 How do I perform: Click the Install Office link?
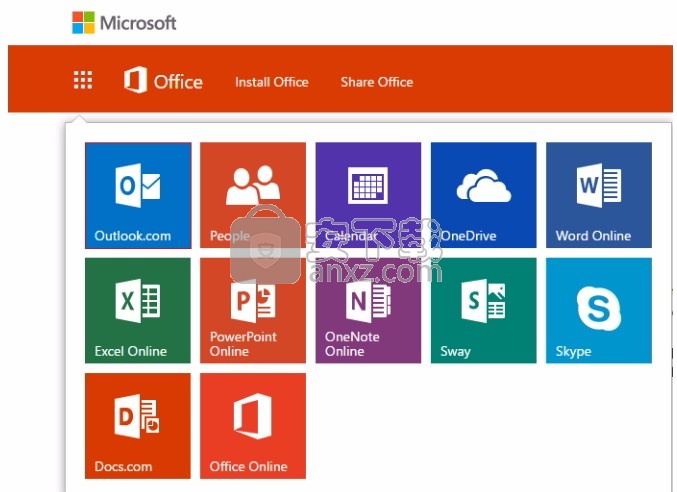coord(272,82)
